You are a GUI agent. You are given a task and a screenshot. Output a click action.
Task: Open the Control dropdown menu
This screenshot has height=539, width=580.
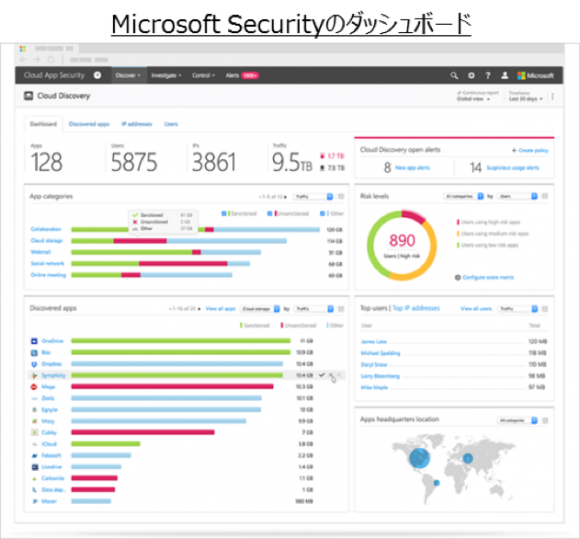tap(203, 75)
